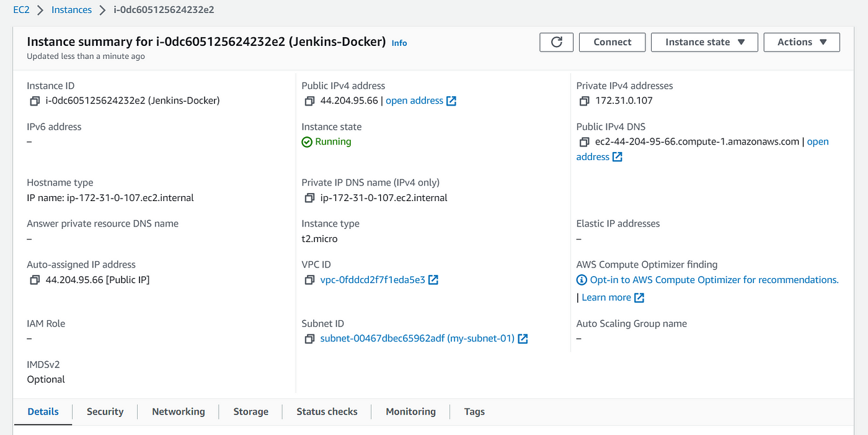Go to EC2 breadcrumb link
The image size is (868, 435).
coord(21,10)
